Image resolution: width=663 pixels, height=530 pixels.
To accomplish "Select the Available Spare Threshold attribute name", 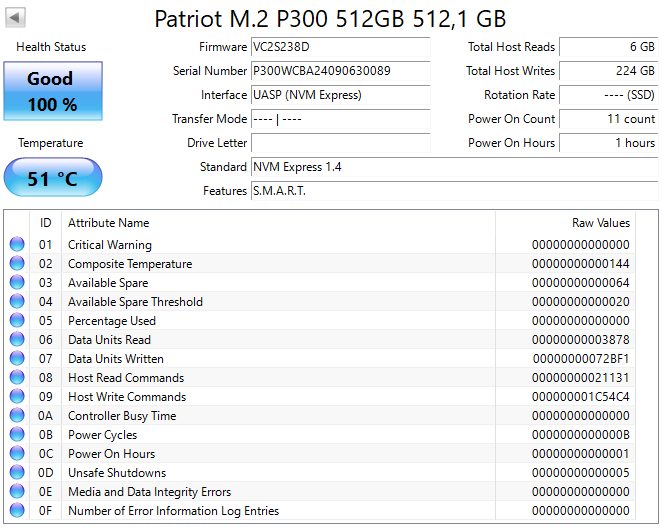I will tap(135, 302).
